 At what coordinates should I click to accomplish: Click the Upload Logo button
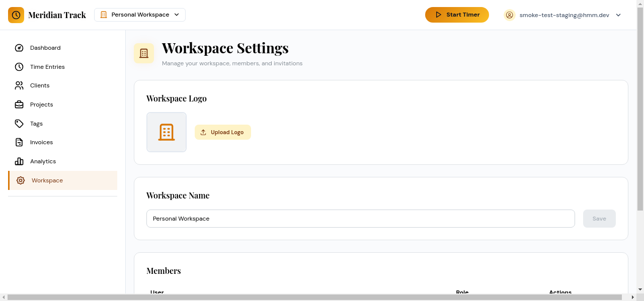(x=222, y=132)
